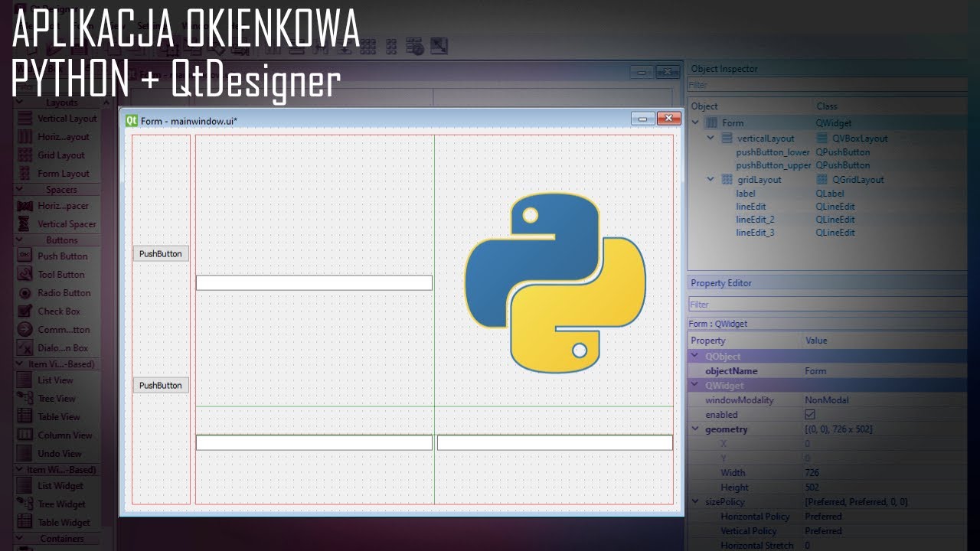Click the Python logo label on the form
Image resolution: width=980 pixels, height=551 pixels.
pyautogui.click(x=555, y=282)
